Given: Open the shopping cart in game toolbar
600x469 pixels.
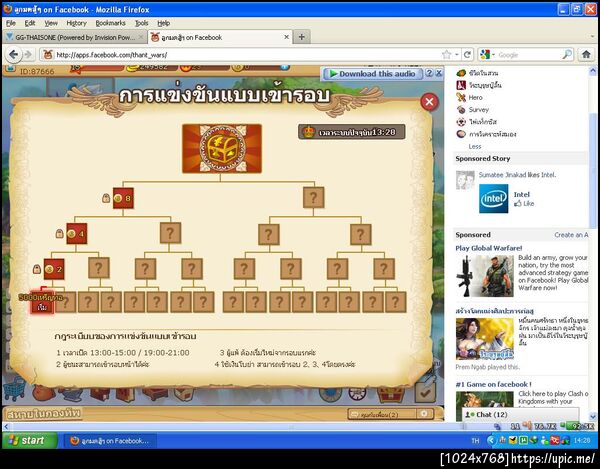Looking at the screenshot, I should [15, 389].
